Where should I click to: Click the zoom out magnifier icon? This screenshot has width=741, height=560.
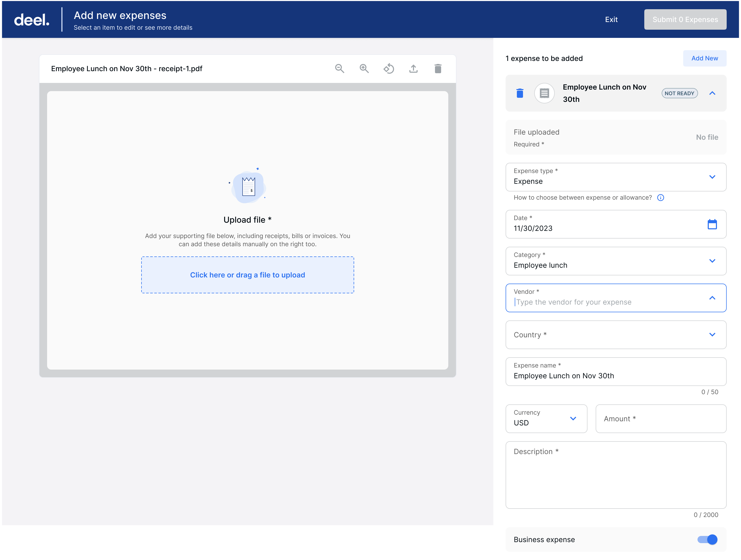pyautogui.click(x=339, y=69)
